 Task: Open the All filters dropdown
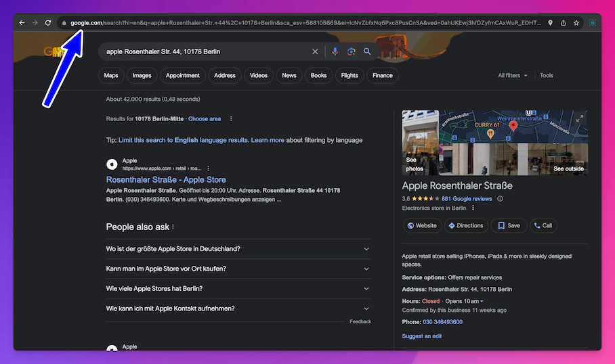pyautogui.click(x=513, y=76)
